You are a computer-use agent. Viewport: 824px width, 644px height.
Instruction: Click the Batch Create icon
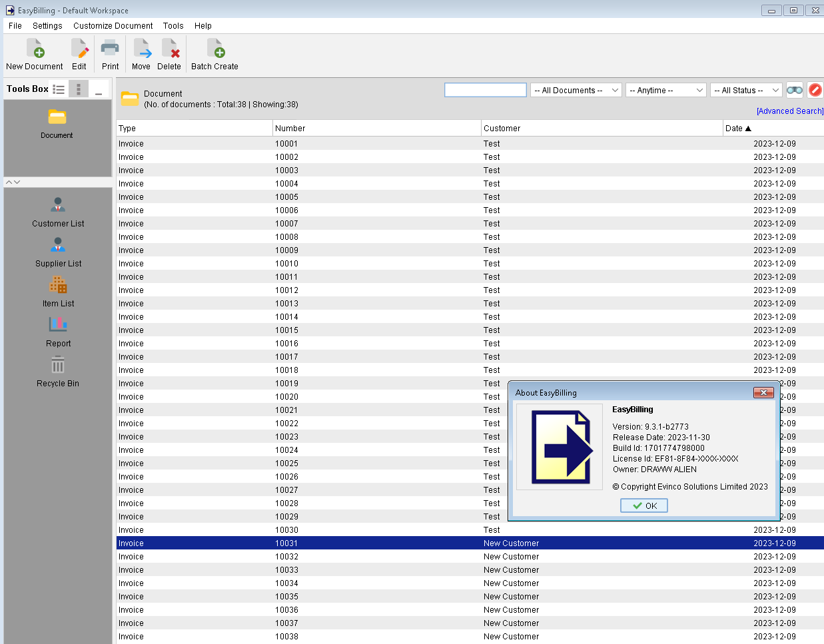pos(214,54)
